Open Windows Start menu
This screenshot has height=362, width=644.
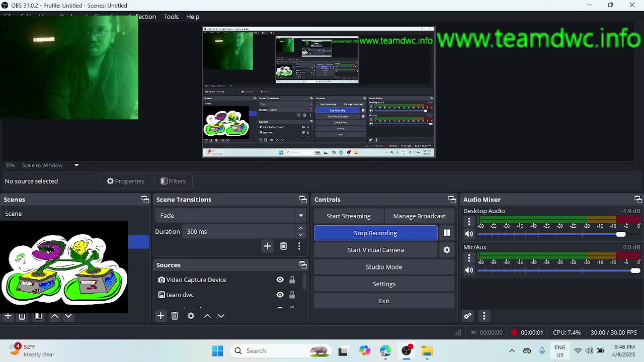pos(217,351)
